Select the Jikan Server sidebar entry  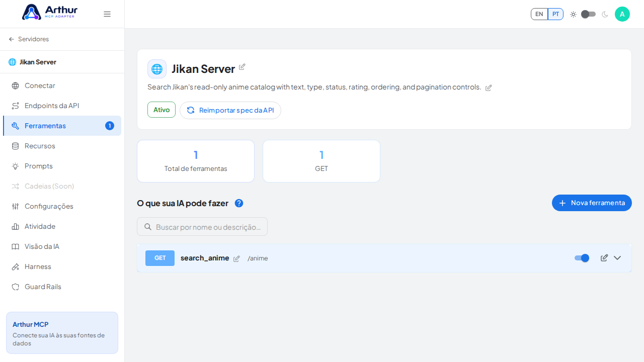(62, 62)
